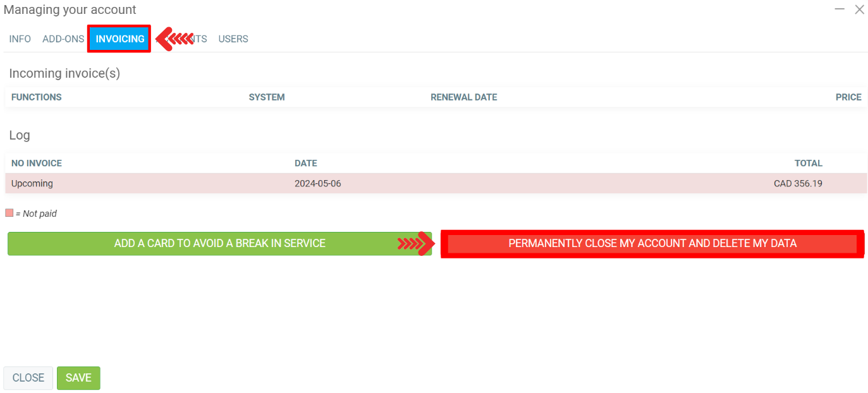Click the green Add a Card button
Image resolution: width=868 pixels, height=393 pixels.
219,243
